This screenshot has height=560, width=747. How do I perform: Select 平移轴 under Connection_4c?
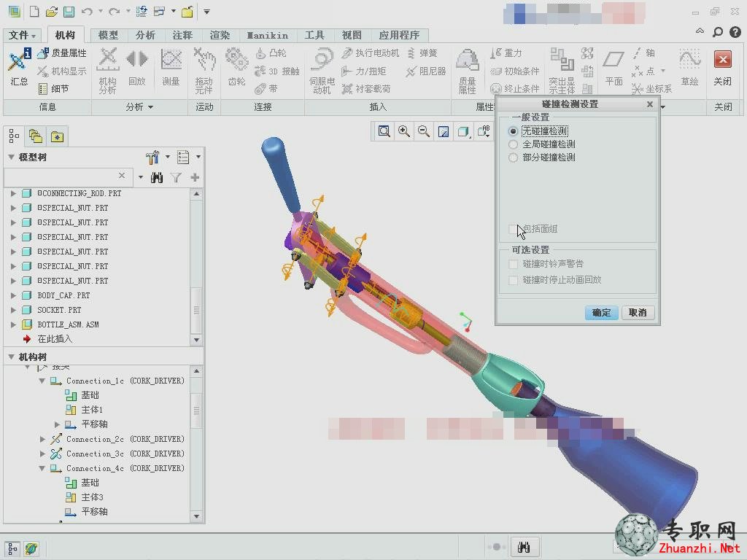(x=94, y=512)
